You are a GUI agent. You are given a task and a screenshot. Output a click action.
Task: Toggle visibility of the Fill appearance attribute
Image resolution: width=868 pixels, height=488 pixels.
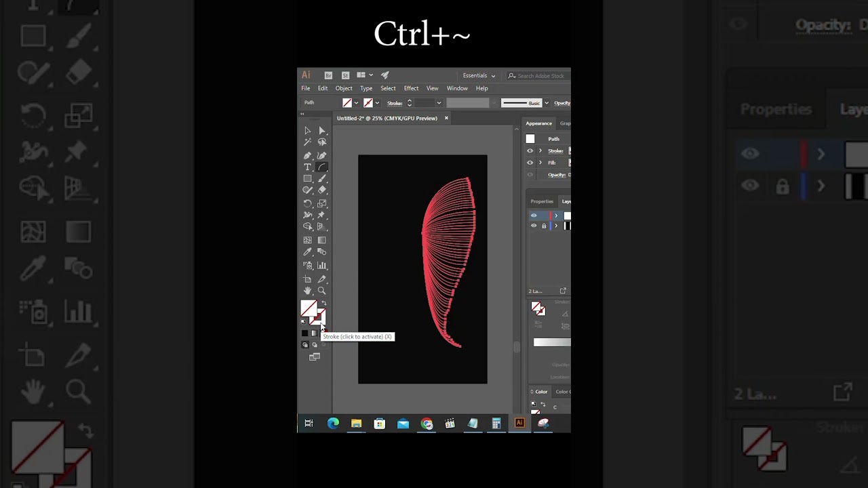pos(530,163)
